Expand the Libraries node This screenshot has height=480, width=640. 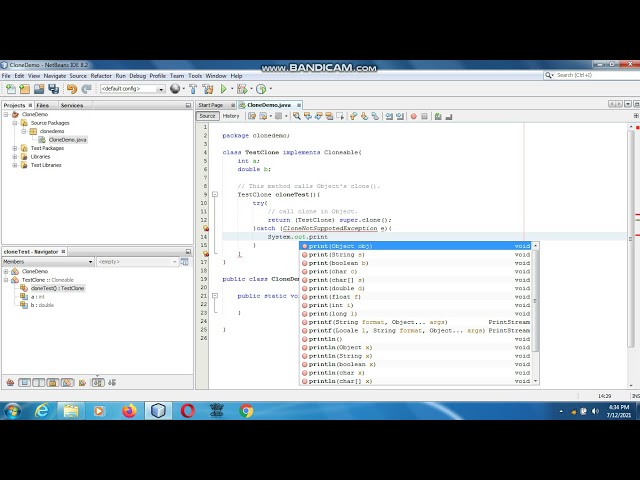(x=15, y=157)
